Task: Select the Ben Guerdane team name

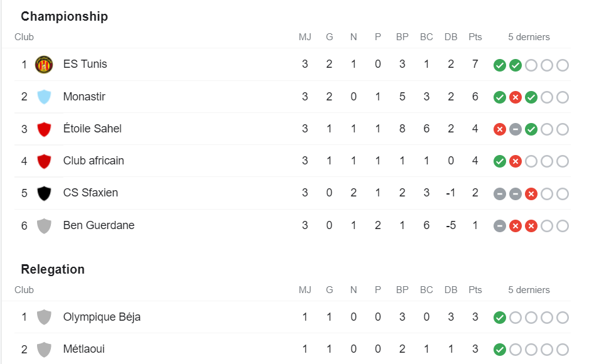Action: (99, 225)
